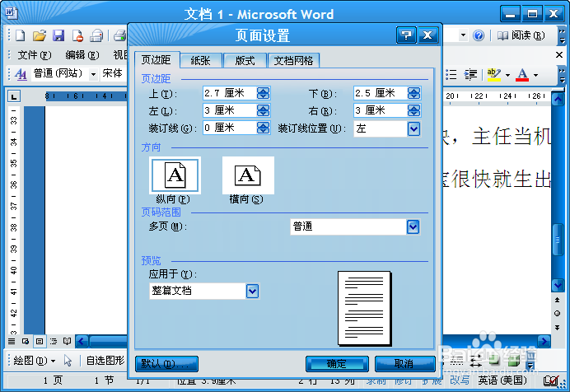Click the top margin spinner arrows
The height and width of the screenshot is (392, 570).
264,93
